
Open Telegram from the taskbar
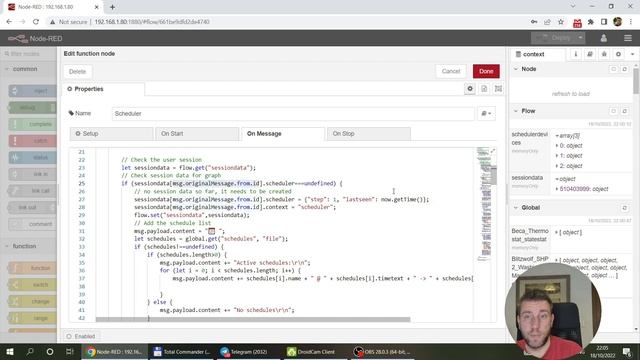pyautogui.click(x=249, y=352)
